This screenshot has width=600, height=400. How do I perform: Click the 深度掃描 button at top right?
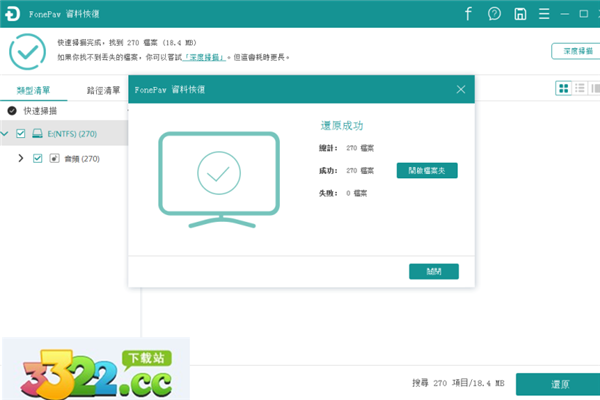point(574,51)
